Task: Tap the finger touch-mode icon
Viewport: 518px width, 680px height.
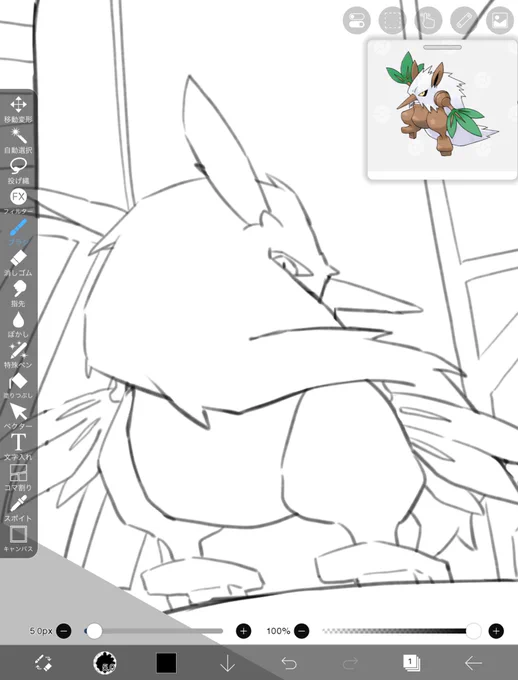Action: coord(428,20)
